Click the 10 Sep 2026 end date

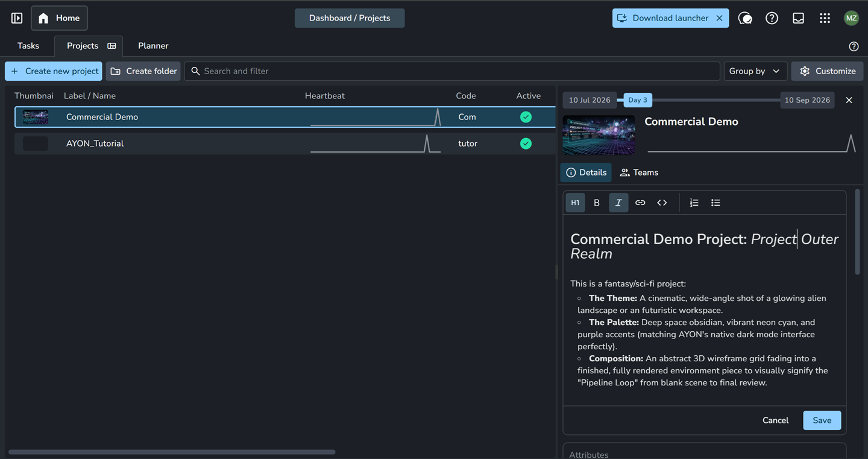tap(807, 100)
